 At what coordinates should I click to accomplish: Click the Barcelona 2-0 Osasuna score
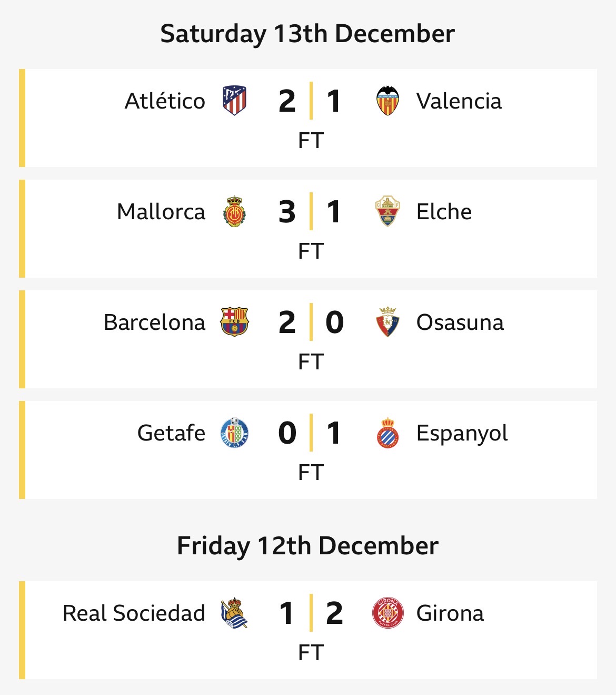point(311,322)
